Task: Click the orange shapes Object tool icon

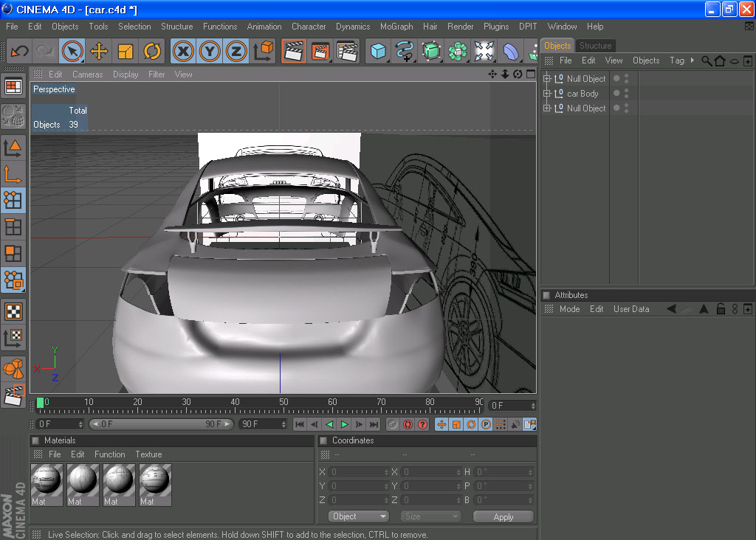Action: (x=13, y=369)
